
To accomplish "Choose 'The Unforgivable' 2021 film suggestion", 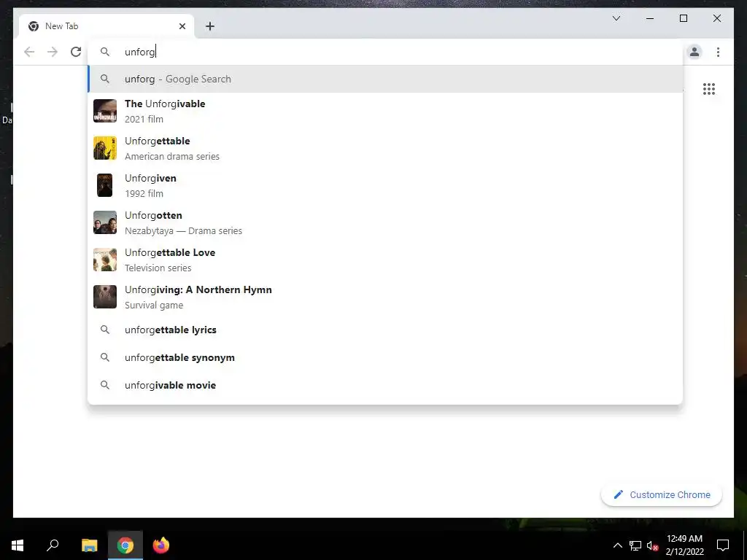I will pyautogui.click(x=385, y=111).
